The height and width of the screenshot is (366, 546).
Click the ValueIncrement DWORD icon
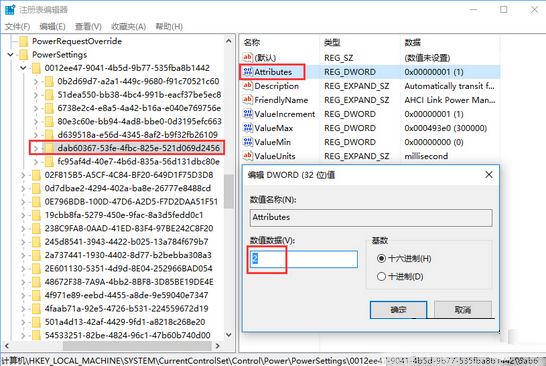[x=248, y=114]
